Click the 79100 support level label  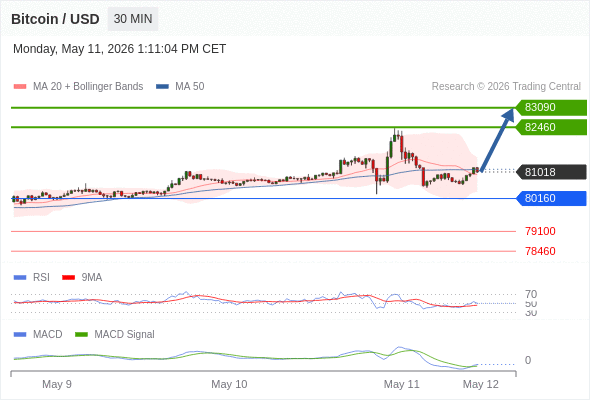(540, 231)
